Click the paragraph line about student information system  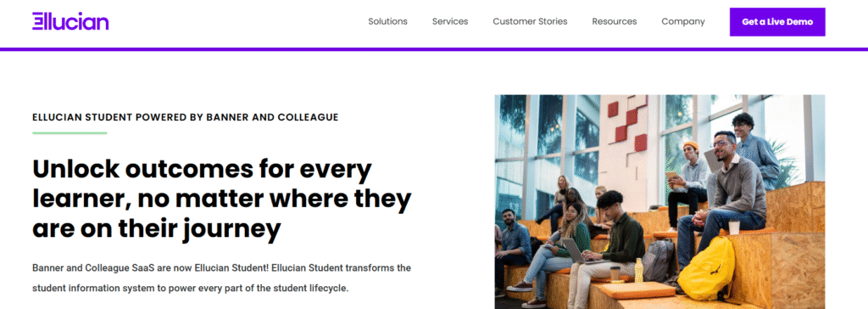(x=191, y=289)
